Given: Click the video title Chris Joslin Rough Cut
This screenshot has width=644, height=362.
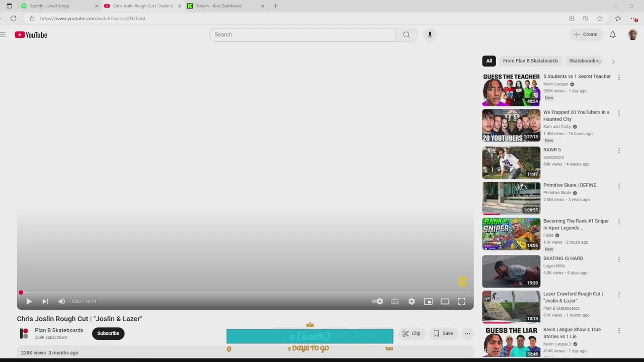Looking at the screenshot, I should [x=79, y=319].
